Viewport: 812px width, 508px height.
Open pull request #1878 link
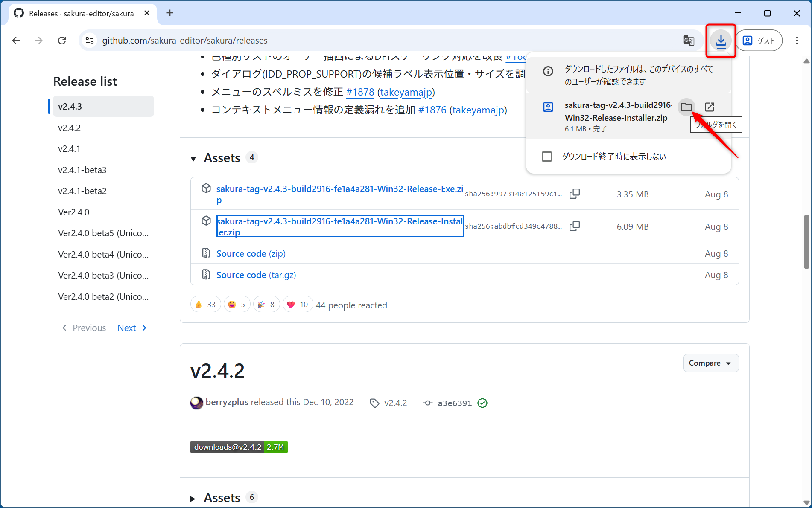(x=360, y=92)
